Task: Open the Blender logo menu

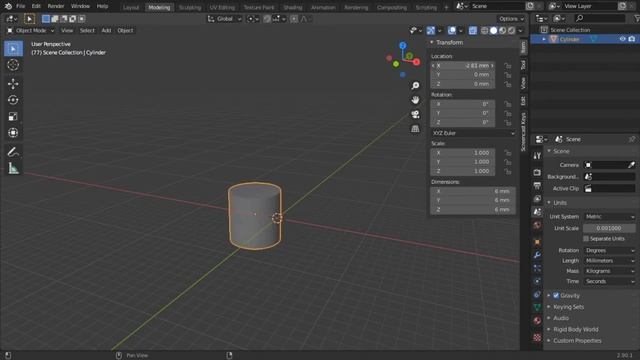Action: point(8,6)
